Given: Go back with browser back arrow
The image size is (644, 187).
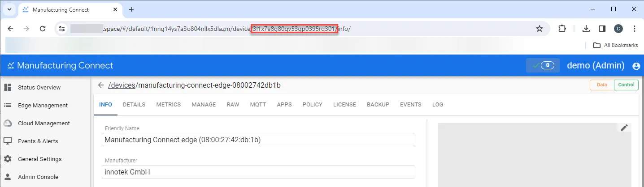Looking at the screenshot, I should (x=10, y=29).
